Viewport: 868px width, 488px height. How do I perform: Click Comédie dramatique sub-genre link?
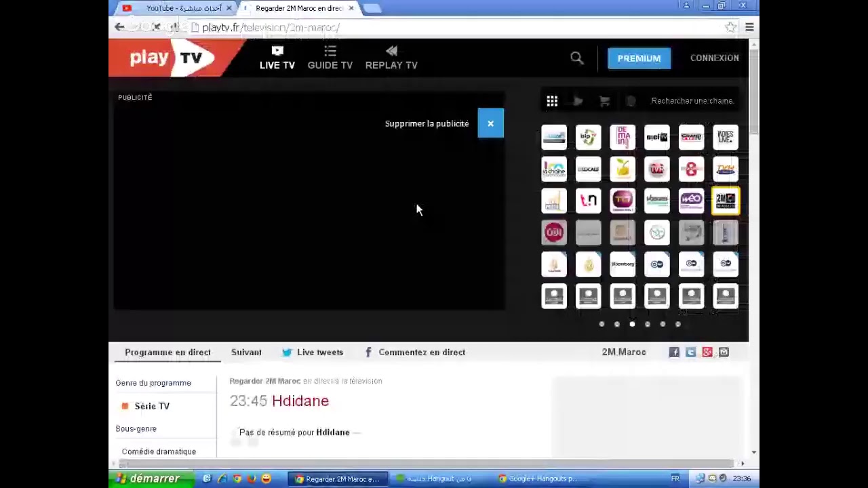click(159, 451)
